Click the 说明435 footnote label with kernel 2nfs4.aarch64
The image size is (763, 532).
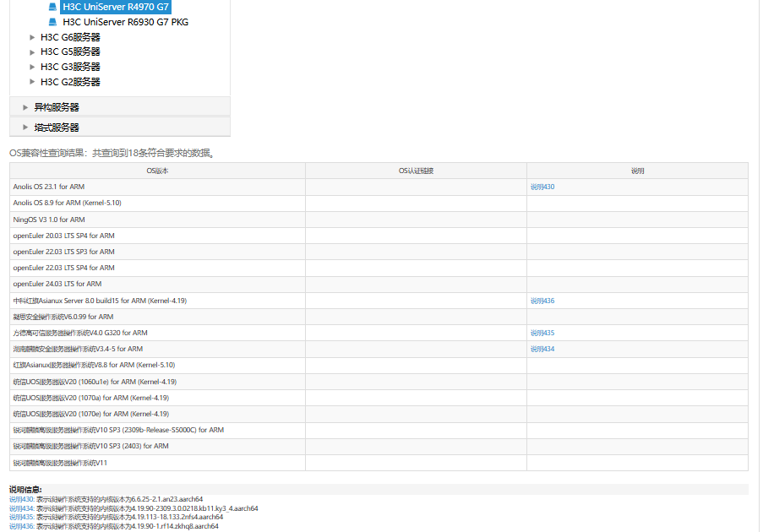point(22,517)
